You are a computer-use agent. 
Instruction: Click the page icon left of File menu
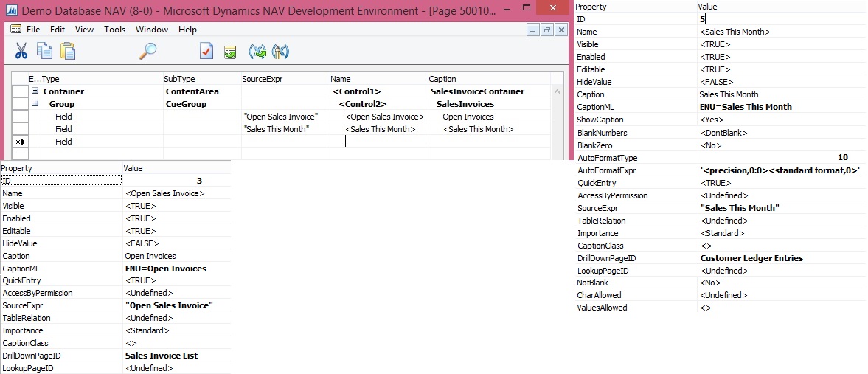tap(15, 30)
